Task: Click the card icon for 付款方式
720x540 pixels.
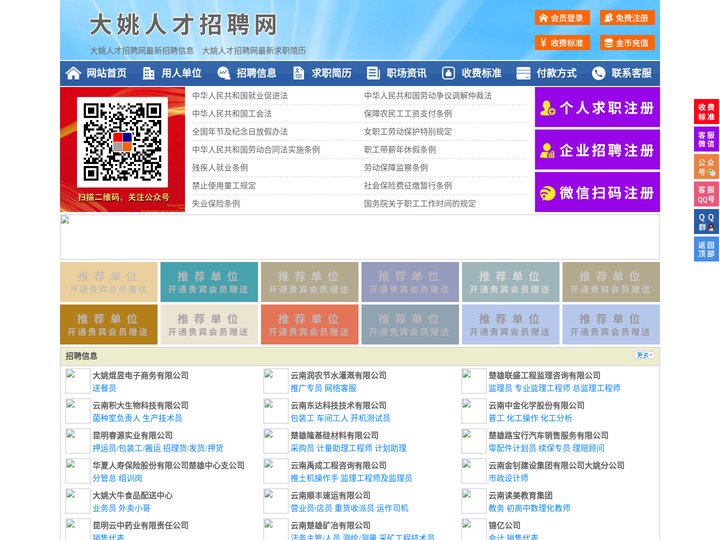Action: click(523, 73)
